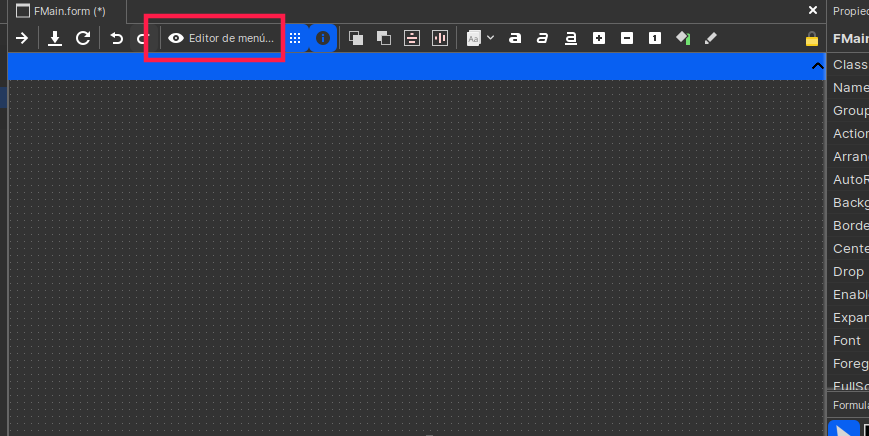Screen dimensions: 869x436
Task: Bring selected control to foreground
Action: (x=356, y=38)
